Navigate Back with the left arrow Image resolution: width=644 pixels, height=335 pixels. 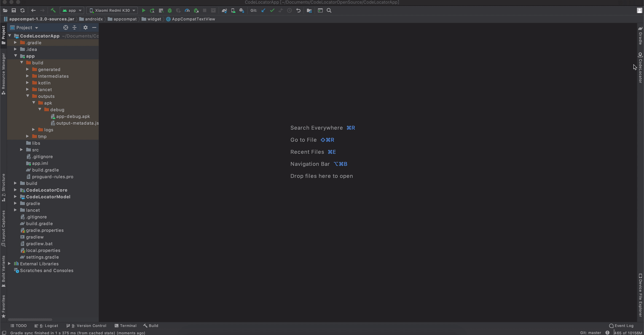[33, 11]
